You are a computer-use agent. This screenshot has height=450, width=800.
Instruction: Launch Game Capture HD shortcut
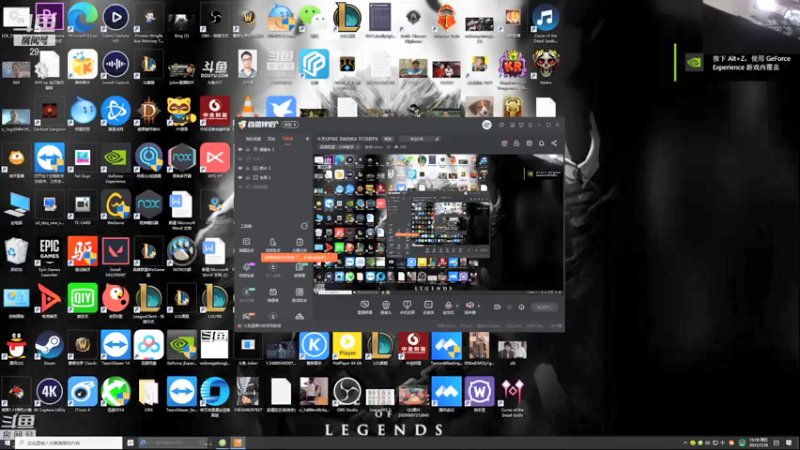click(x=116, y=19)
